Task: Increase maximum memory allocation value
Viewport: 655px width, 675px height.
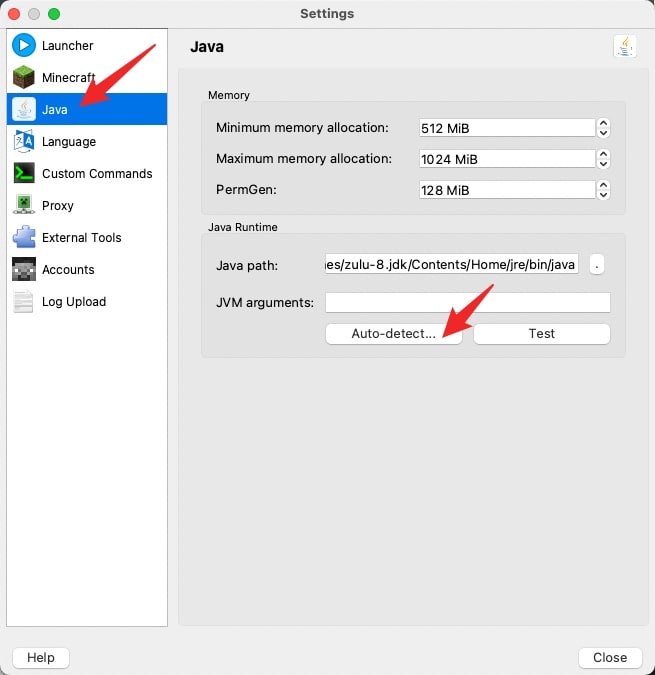Action: click(x=603, y=154)
